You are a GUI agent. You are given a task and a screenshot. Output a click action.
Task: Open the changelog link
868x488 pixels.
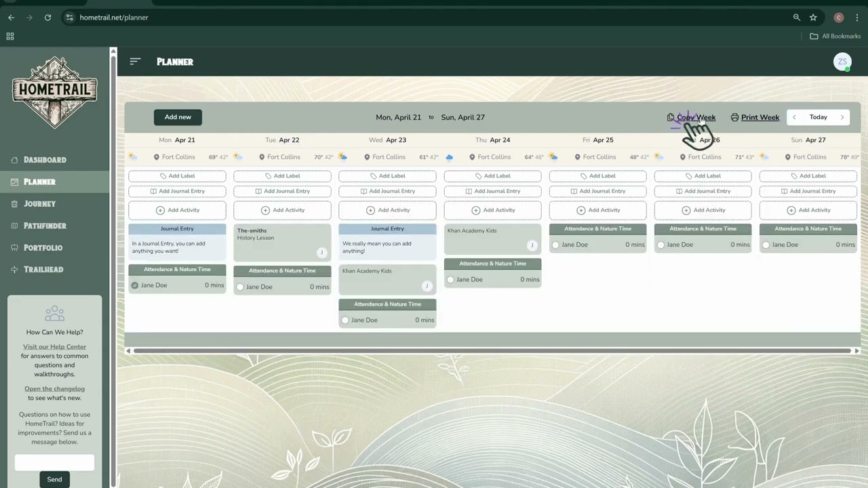pos(54,389)
